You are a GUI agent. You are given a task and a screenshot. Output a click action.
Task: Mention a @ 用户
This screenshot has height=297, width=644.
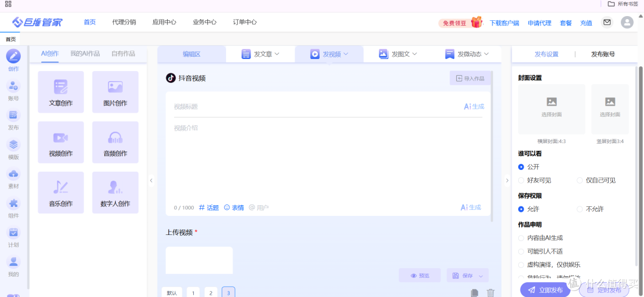coord(259,208)
